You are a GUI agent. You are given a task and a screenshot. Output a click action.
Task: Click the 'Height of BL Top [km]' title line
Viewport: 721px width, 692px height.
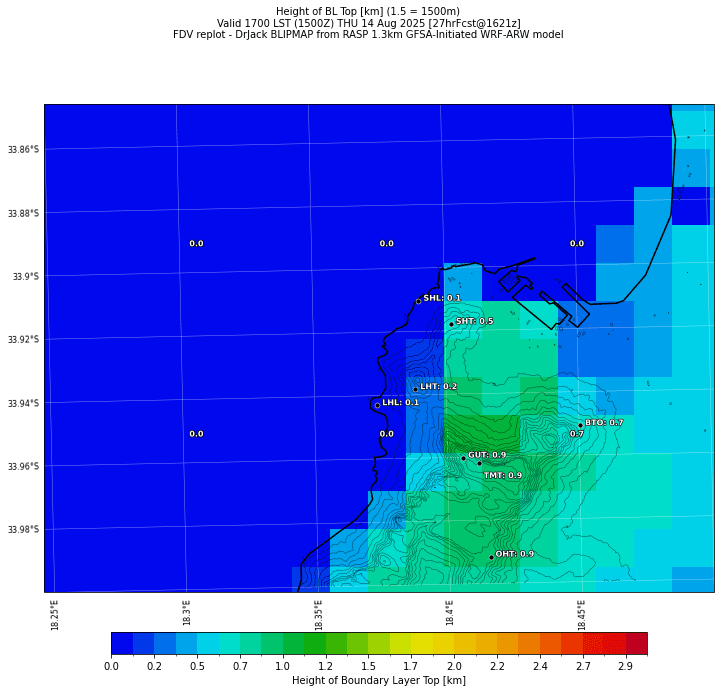pyautogui.click(x=368, y=11)
